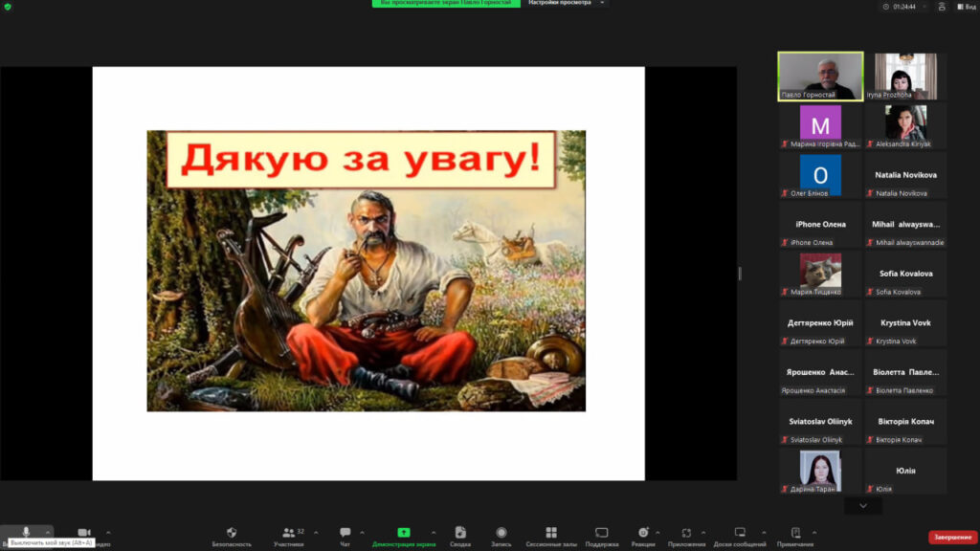
Task: Mute the microphone in the Zoom toolbar
Action: pos(26,532)
